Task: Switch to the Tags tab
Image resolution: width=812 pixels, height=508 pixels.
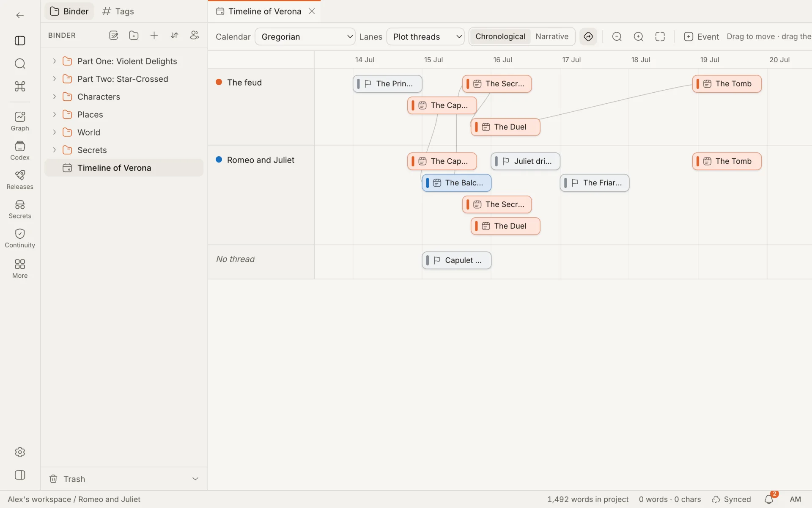Action: 118,11
